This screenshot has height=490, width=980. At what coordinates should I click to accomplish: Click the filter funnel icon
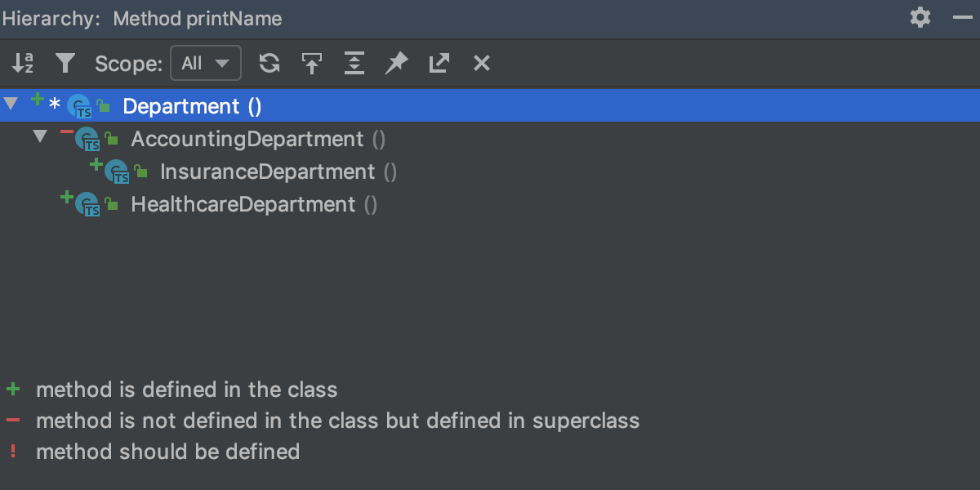click(x=65, y=63)
